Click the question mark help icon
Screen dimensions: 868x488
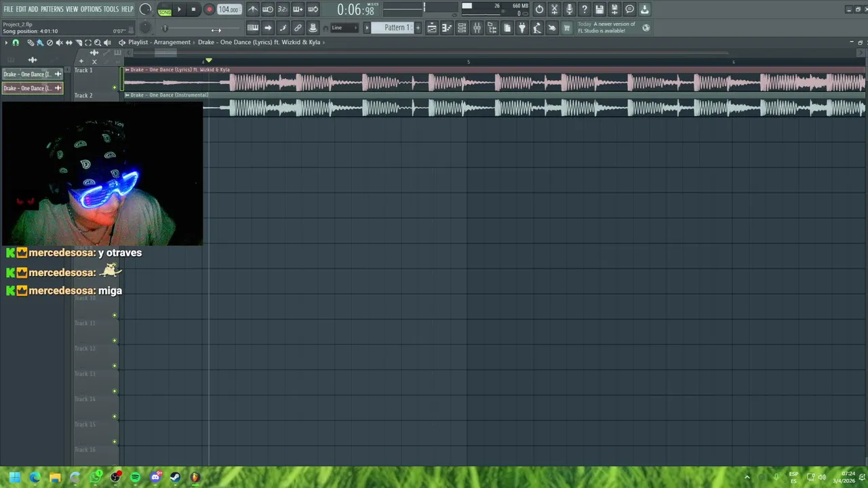click(x=585, y=9)
